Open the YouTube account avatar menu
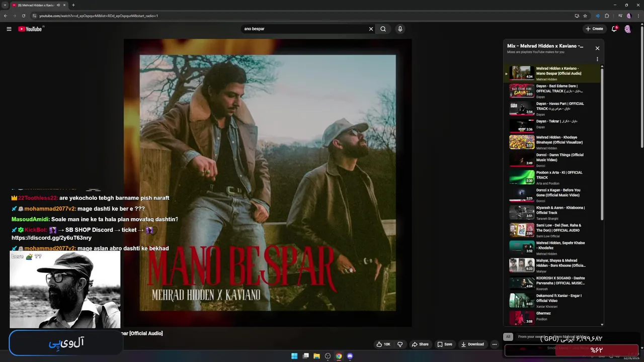This screenshot has height=362, width=644. coord(628,29)
